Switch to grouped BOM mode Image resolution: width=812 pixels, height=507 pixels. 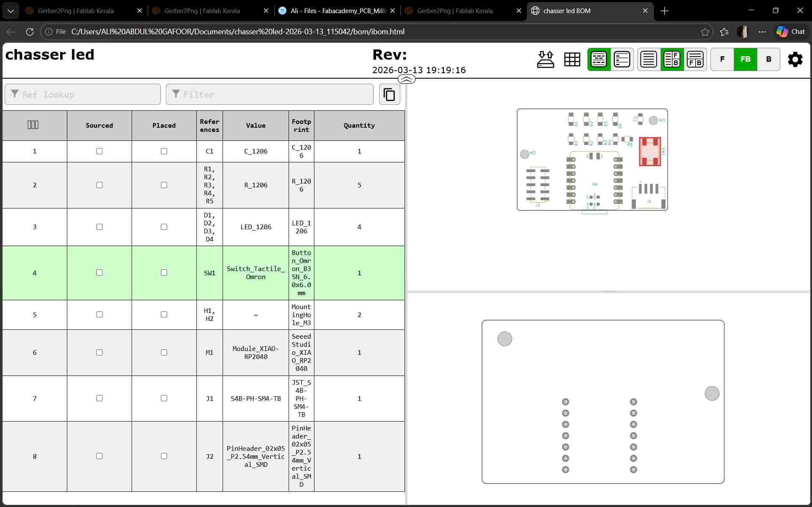click(599, 59)
